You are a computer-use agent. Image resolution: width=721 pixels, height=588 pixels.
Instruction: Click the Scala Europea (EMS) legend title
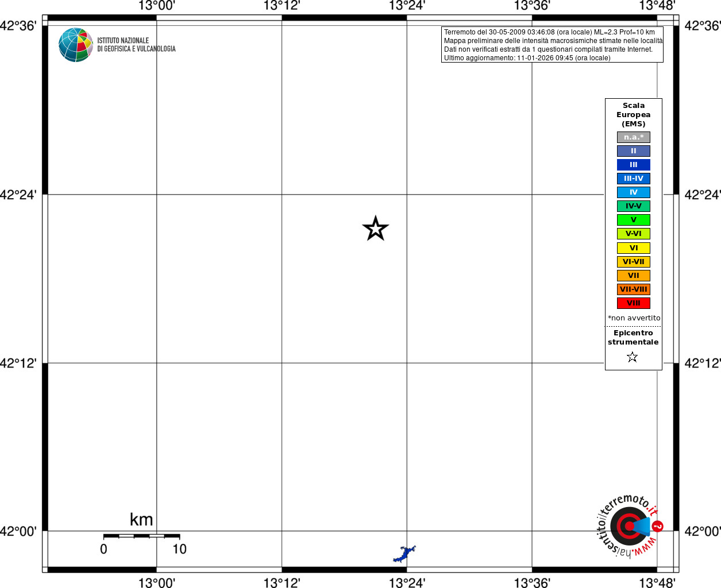(634, 115)
